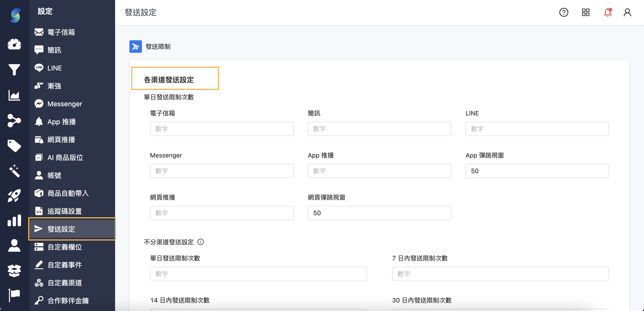This screenshot has width=644, height=311.
Task: Click the 電子信箱 daily limit input field
Action: (221, 129)
